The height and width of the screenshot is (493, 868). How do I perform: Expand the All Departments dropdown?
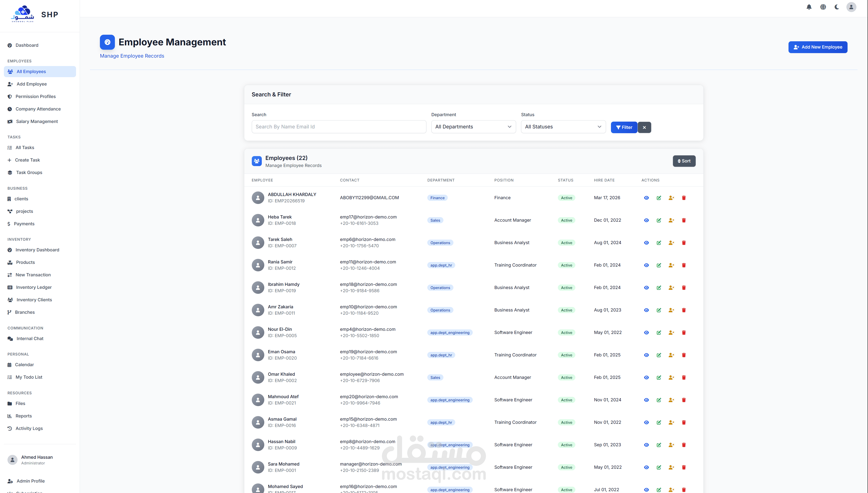(x=473, y=127)
